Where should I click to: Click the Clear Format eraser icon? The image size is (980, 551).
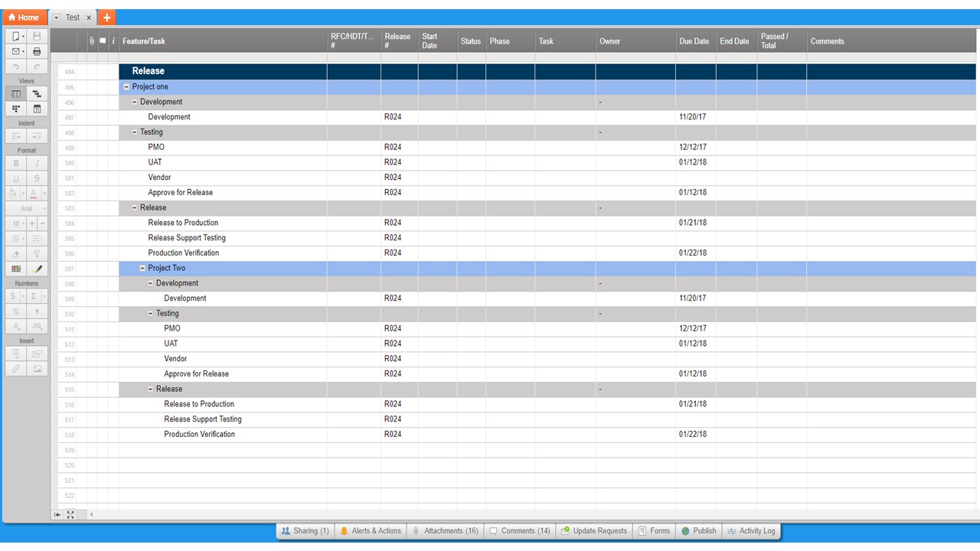16,253
